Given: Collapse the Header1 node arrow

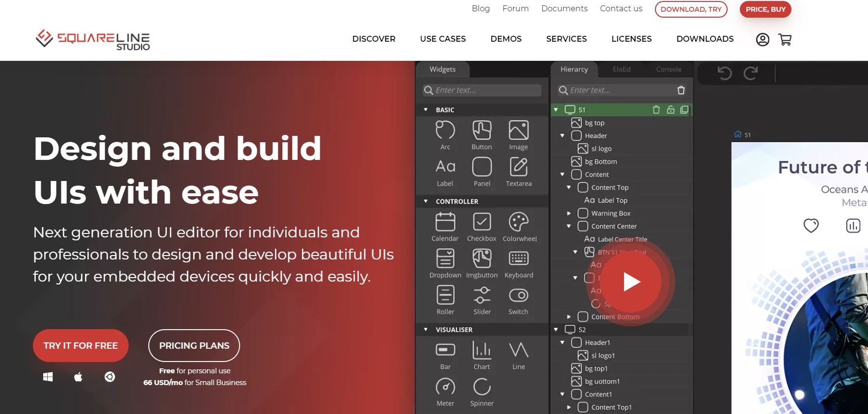Looking at the screenshot, I should 563,342.
